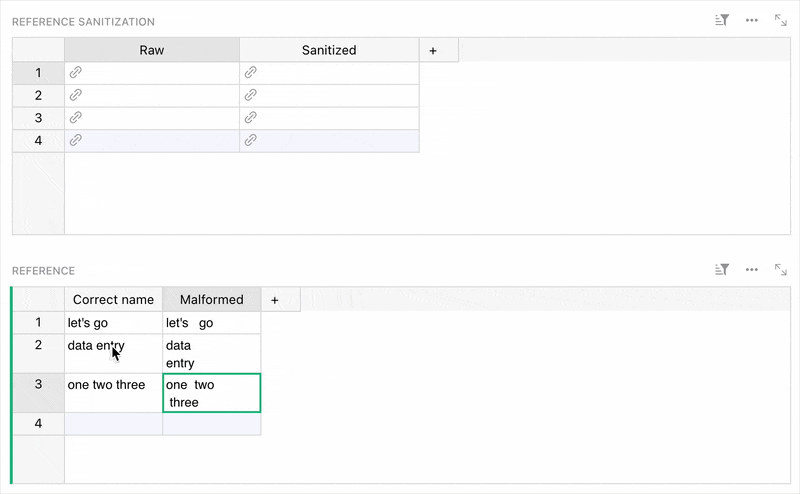Open sort and filter for Reference Sanitization

pos(722,20)
